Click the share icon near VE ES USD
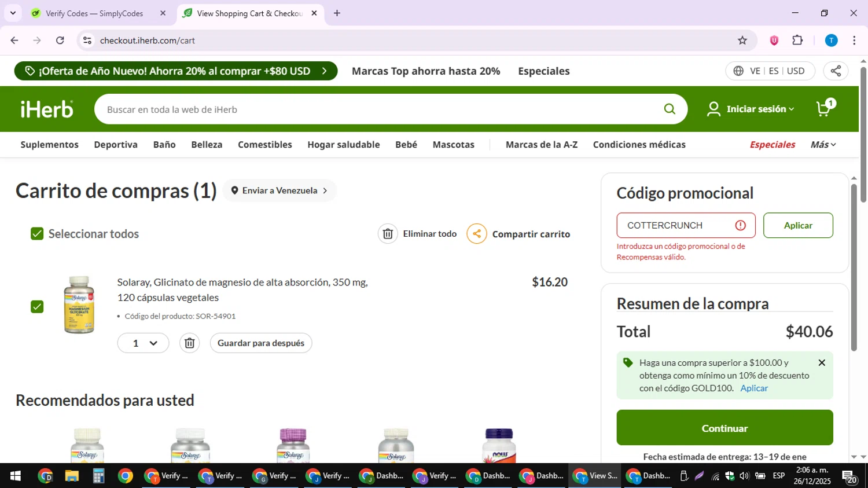 [x=836, y=71]
